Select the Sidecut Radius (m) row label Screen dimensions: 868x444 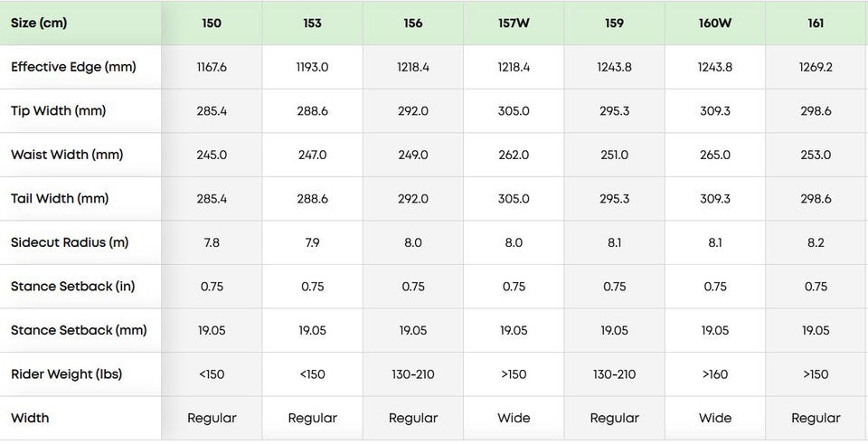pos(71,242)
